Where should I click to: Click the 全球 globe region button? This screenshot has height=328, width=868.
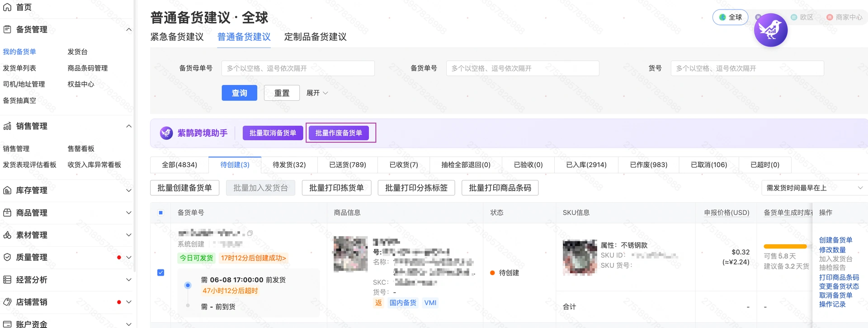(x=730, y=17)
